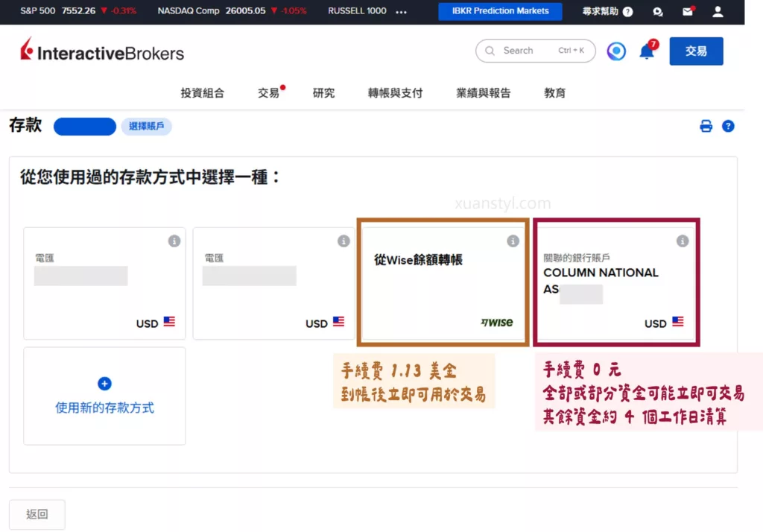
Task: Open the 業績與報告 menu
Action: [483, 93]
